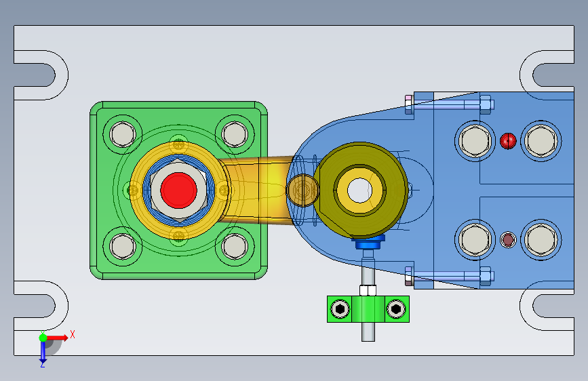Pick the lower-left hex bolt on the blue bracket
Viewport: 588px width, 381px height.
[475, 240]
